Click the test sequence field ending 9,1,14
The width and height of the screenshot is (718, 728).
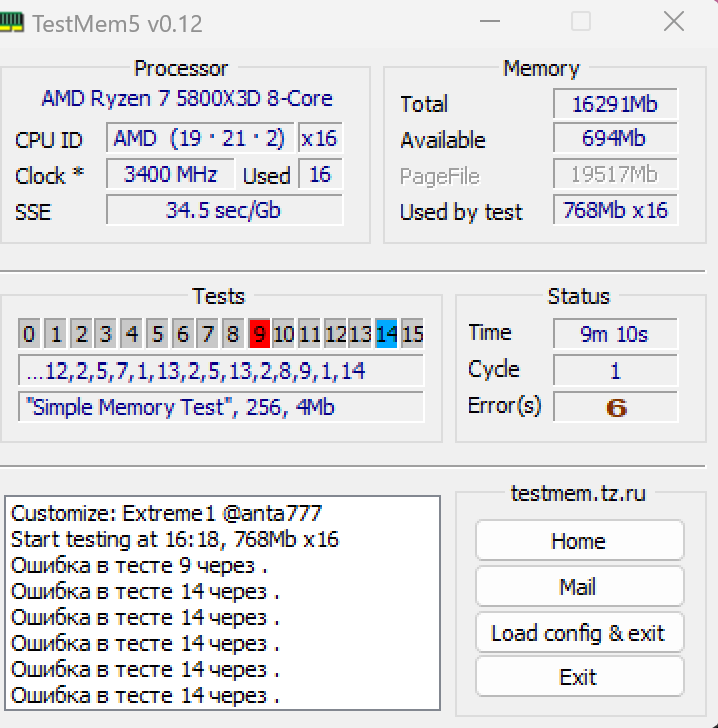point(221,370)
